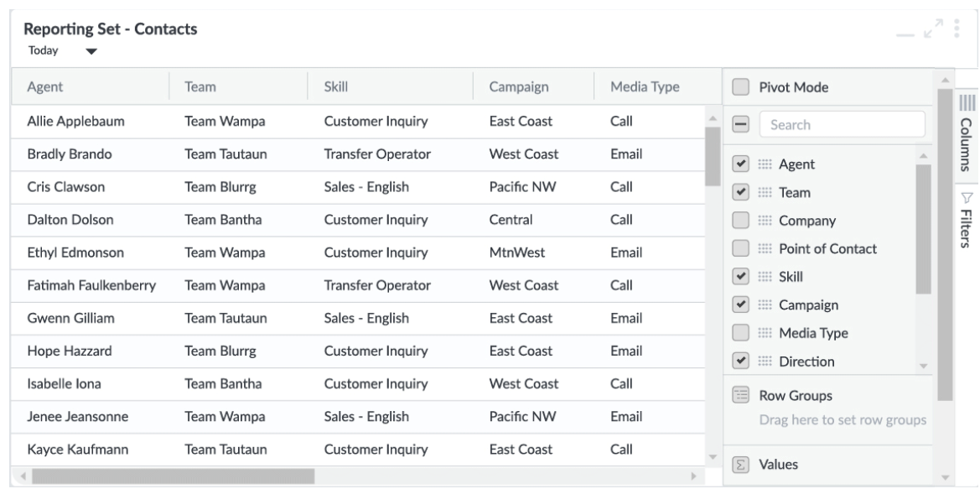This screenshot has width=980, height=489.
Task: Click the widget minimize dash icon
Action: tap(907, 34)
